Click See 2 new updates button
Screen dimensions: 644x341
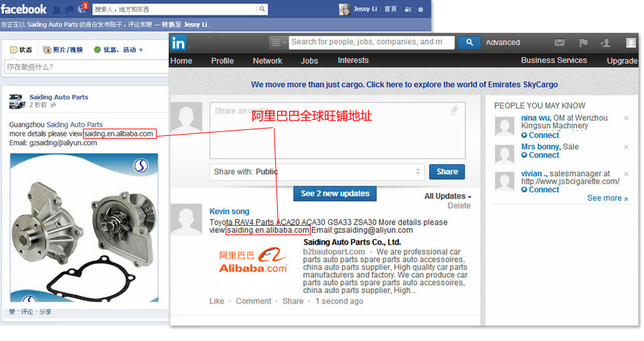(335, 194)
